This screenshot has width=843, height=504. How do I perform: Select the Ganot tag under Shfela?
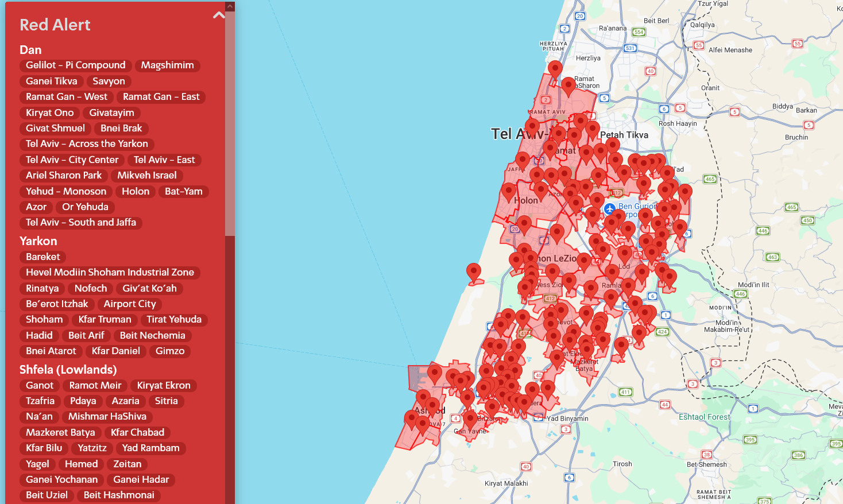[x=40, y=386]
